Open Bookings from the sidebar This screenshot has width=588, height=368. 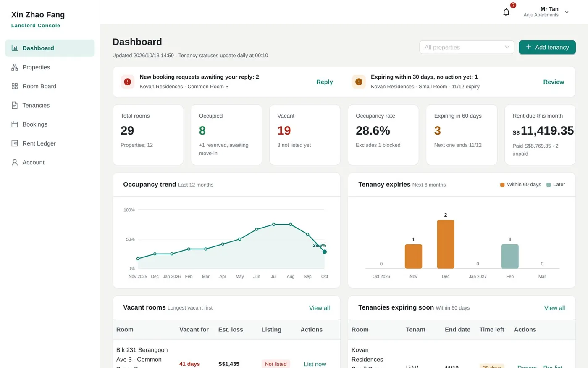click(50, 124)
